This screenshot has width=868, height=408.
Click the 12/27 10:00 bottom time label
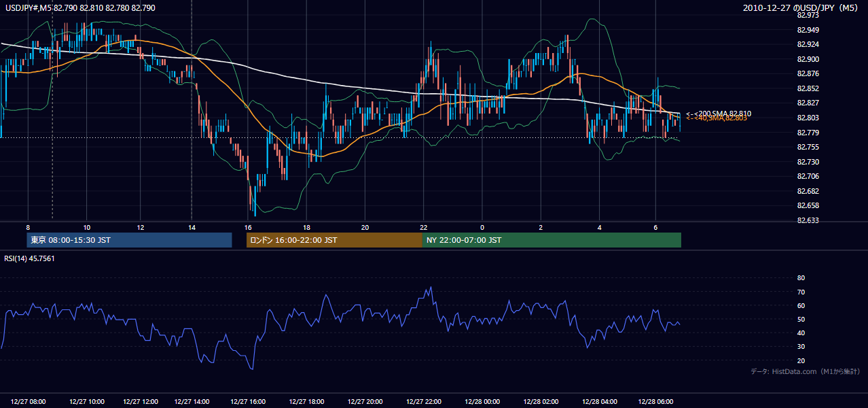tap(86, 402)
